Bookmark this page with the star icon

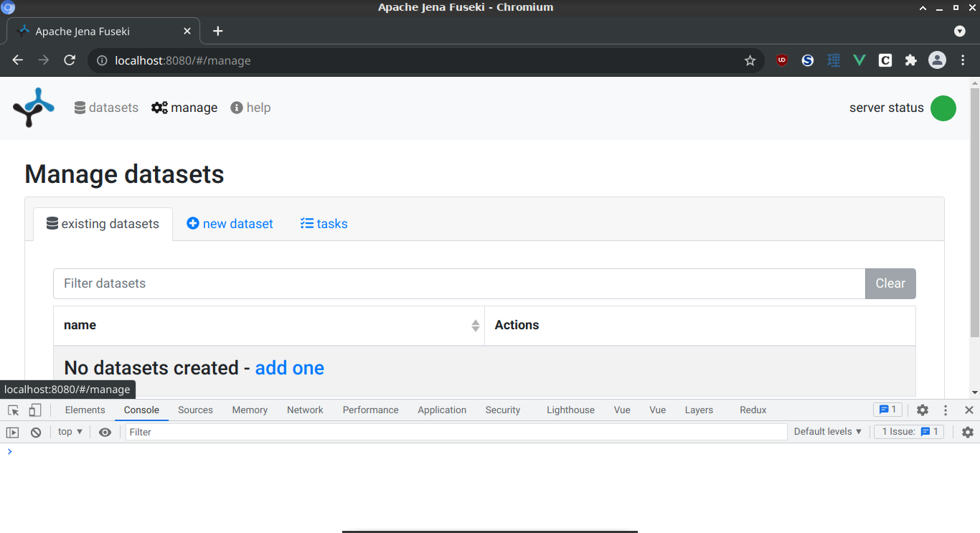pos(750,60)
